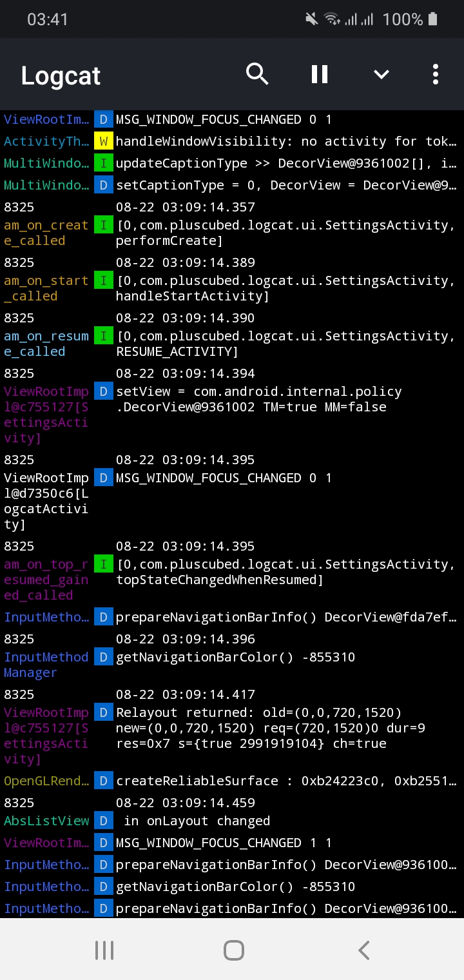Tap the Logcat title in the toolbar

pos(60,75)
